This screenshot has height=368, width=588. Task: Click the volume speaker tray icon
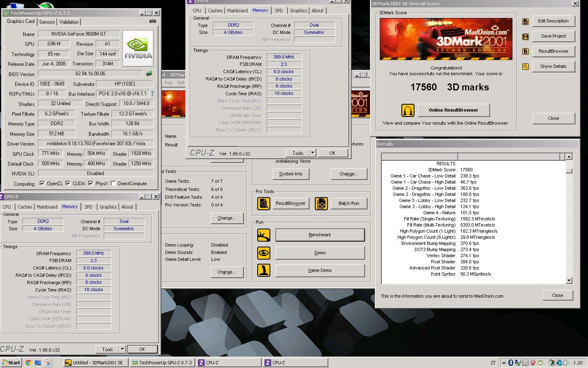pos(566,363)
